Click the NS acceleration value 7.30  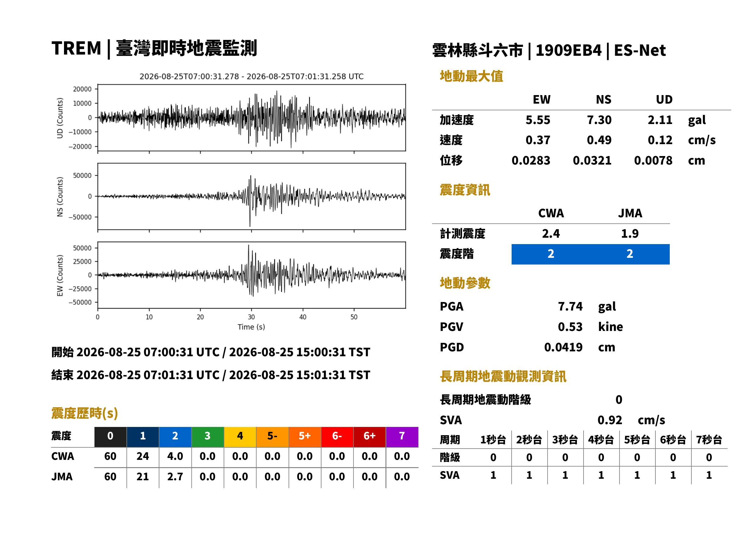coord(599,120)
